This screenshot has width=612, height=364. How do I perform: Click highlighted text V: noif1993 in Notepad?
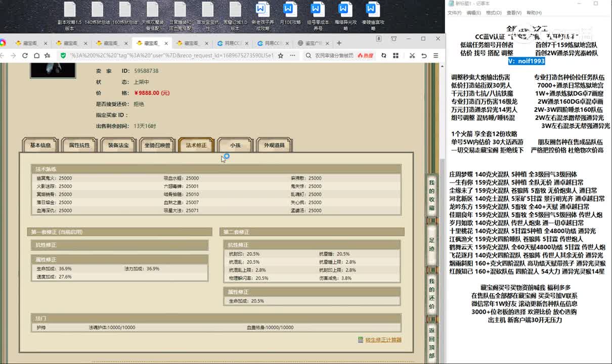(527, 61)
